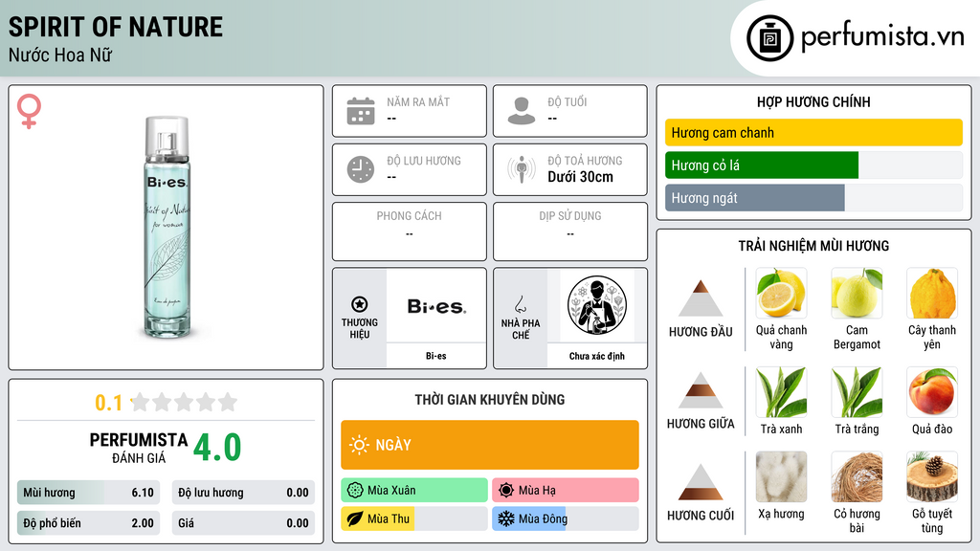Click the Bi-es brand logo
The height and width of the screenshot is (551, 980).
(436, 306)
